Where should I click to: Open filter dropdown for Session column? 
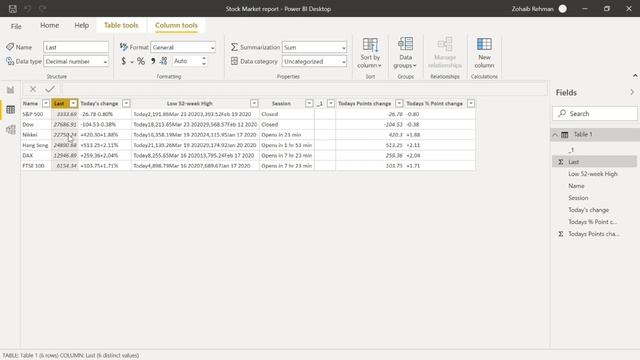click(x=309, y=103)
